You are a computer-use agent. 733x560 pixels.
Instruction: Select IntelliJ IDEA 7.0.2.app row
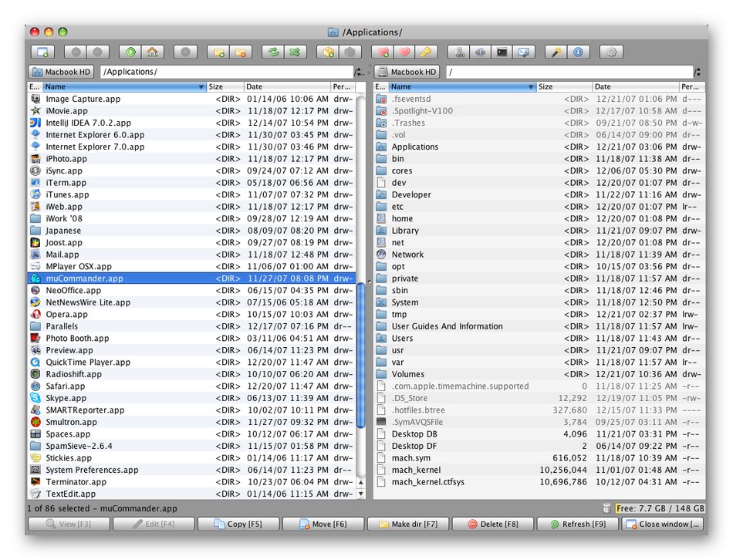tap(191, 123)
